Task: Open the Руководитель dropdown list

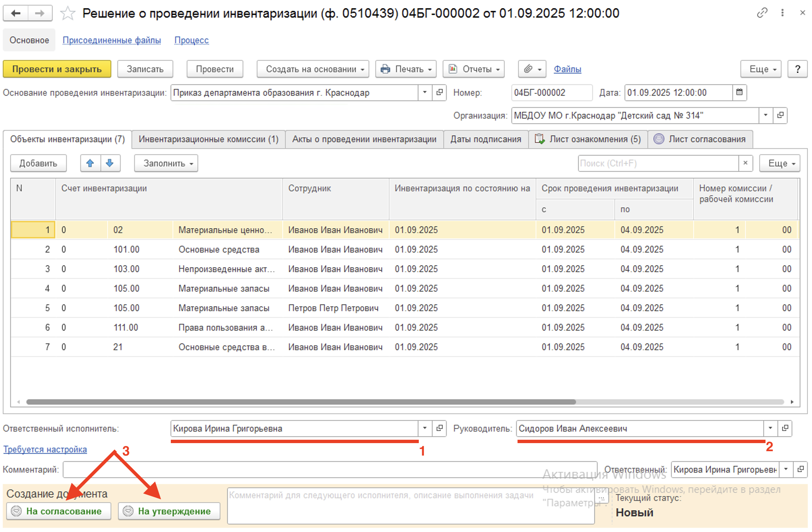Action: (x=770, y=428)
